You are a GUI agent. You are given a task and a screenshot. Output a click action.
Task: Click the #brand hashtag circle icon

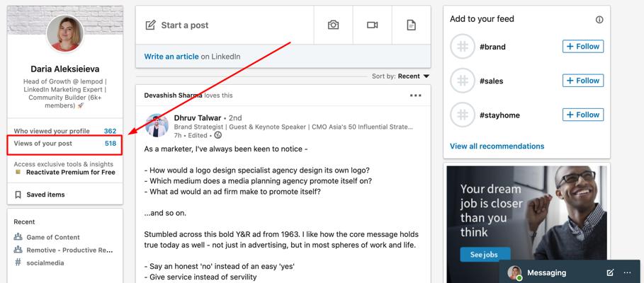(462, 47)
